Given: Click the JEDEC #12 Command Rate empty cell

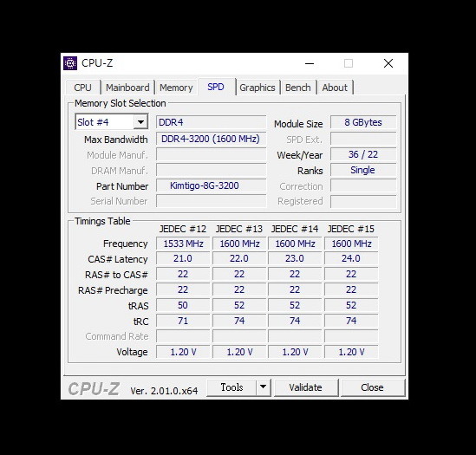Looking at the screenshot, I should (x=183, y=336).
